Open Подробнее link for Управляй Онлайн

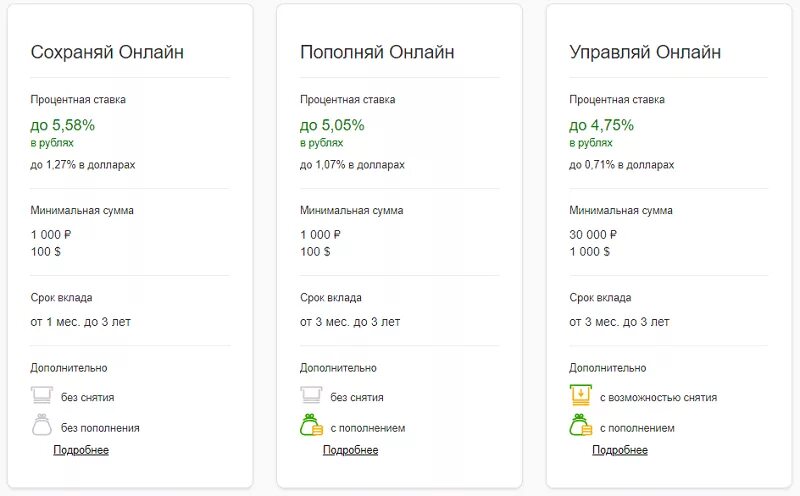pyautogui.click(x=620, y=450)
